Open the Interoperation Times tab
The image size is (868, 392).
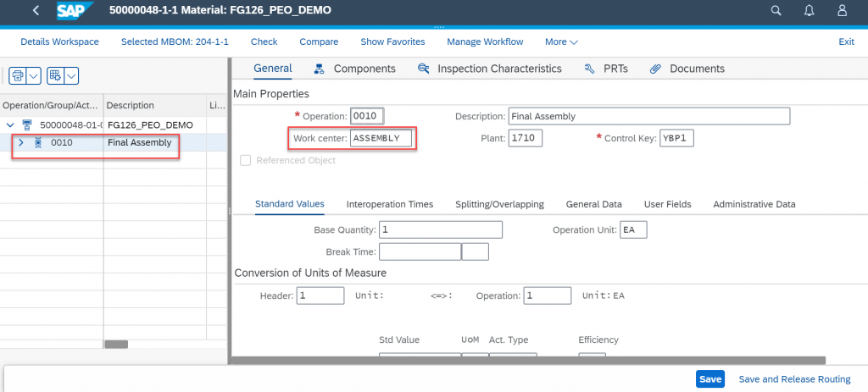click(390, 204)
